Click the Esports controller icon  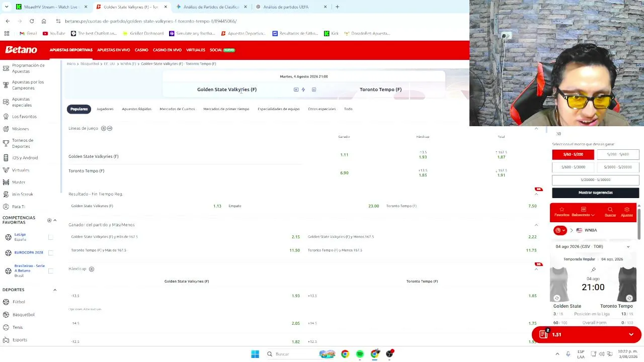point(6,340)
